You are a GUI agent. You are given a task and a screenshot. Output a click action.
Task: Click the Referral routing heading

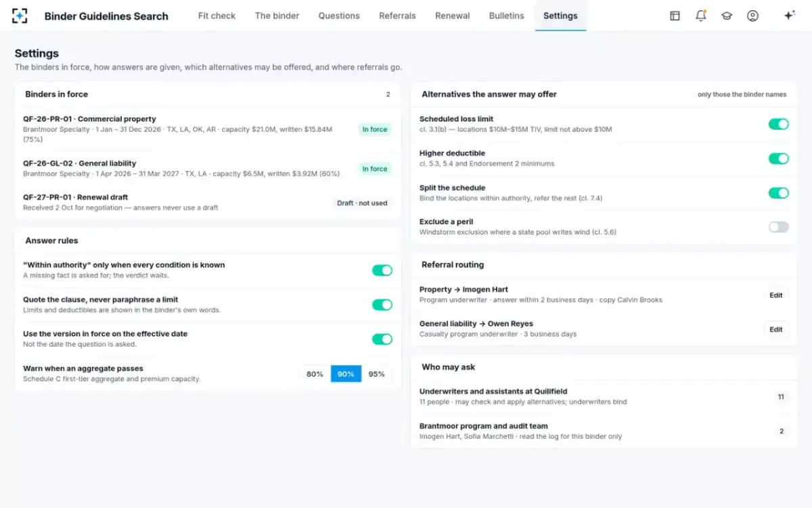tap(453, 265)
